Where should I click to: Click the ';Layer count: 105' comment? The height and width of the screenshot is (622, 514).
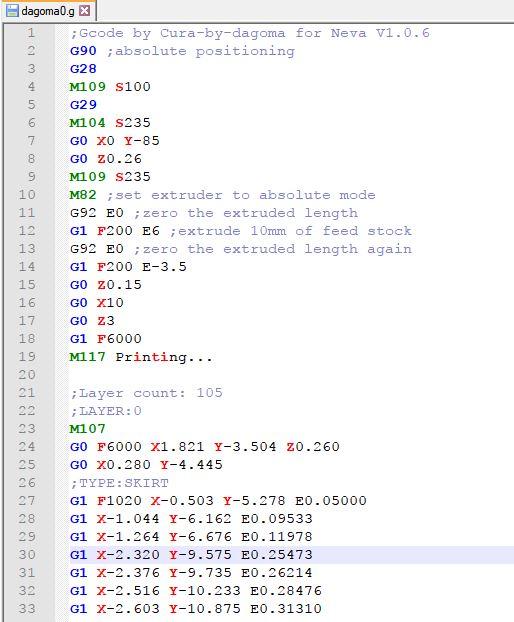146,393
